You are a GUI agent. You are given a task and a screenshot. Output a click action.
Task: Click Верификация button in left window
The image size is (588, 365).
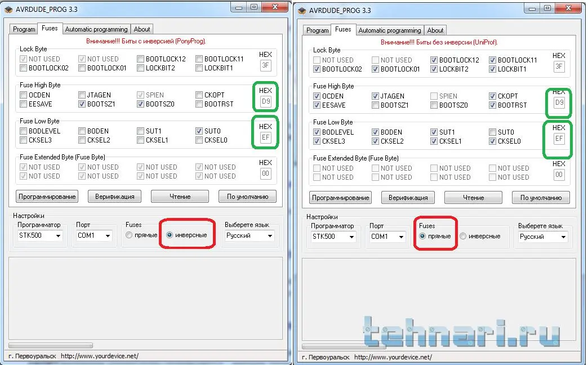click(x=115, y=197)
